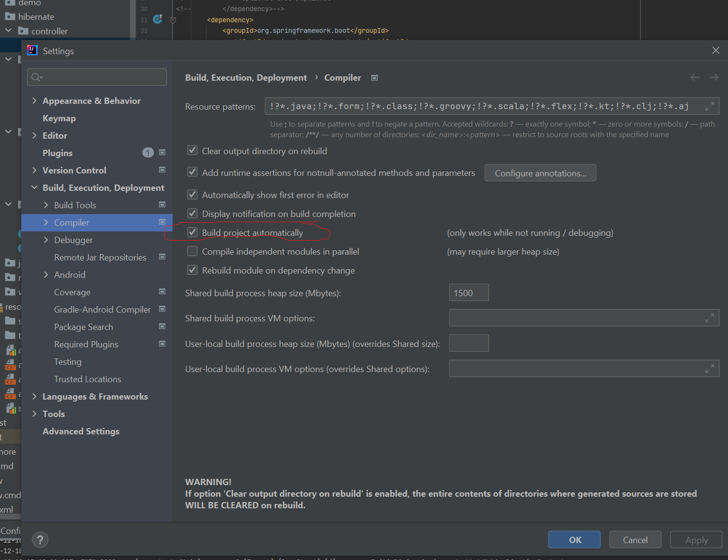Click the IntelliJ logo in the Settings title bar
The width and height of the screenshot is (728, 560).
tap(32, 50)
